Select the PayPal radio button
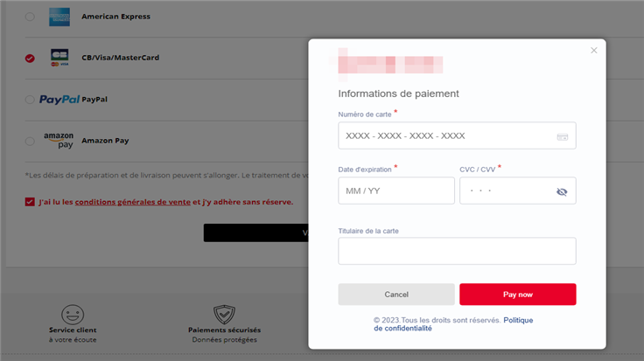The width and height of the screenshot is (644, 361). point(31,100)
